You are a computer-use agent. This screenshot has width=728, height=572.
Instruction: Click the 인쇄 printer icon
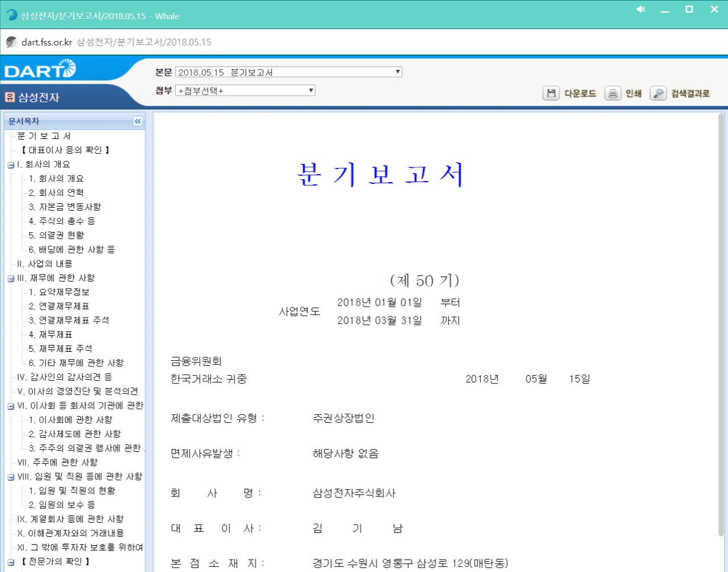pyautogui.click(x=612, y=93)
